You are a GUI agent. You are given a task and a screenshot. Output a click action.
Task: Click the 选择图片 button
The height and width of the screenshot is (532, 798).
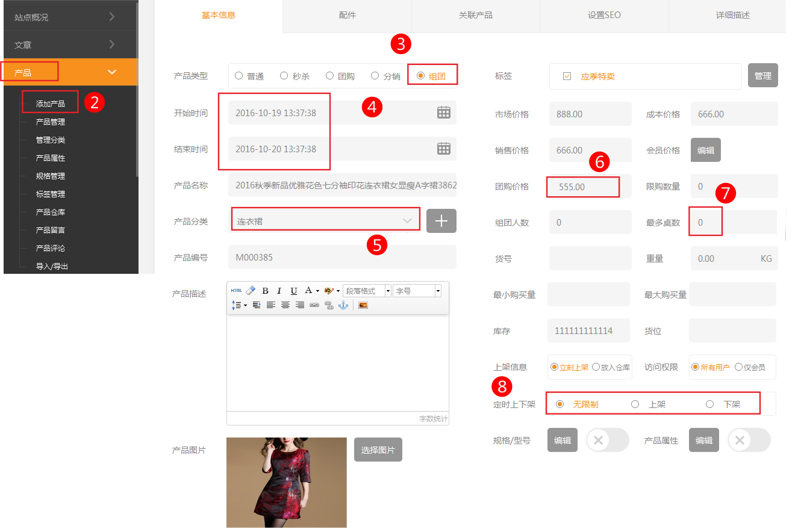pyautogui.click(x=378, y=450)
